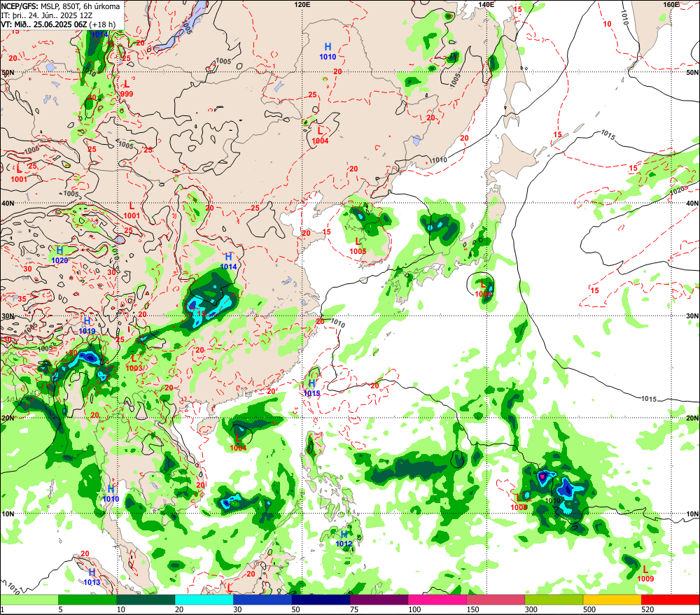Click the dark green 10–20 mm legend swatch

click(x=146, y=600)
